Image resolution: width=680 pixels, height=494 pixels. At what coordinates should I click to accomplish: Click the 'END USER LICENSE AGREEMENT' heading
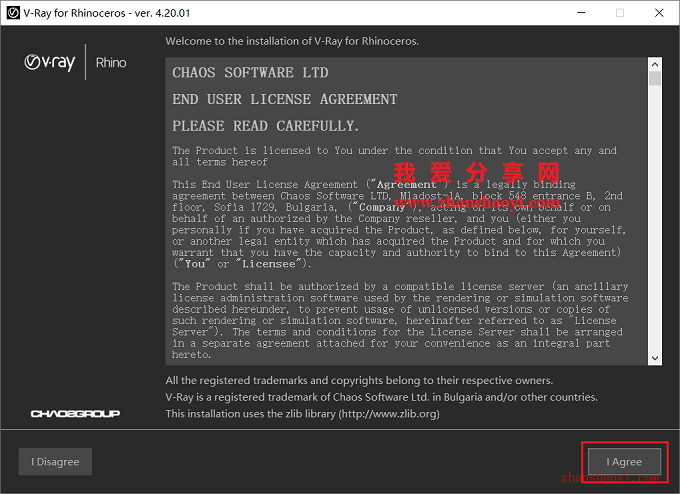coord(284,99)
